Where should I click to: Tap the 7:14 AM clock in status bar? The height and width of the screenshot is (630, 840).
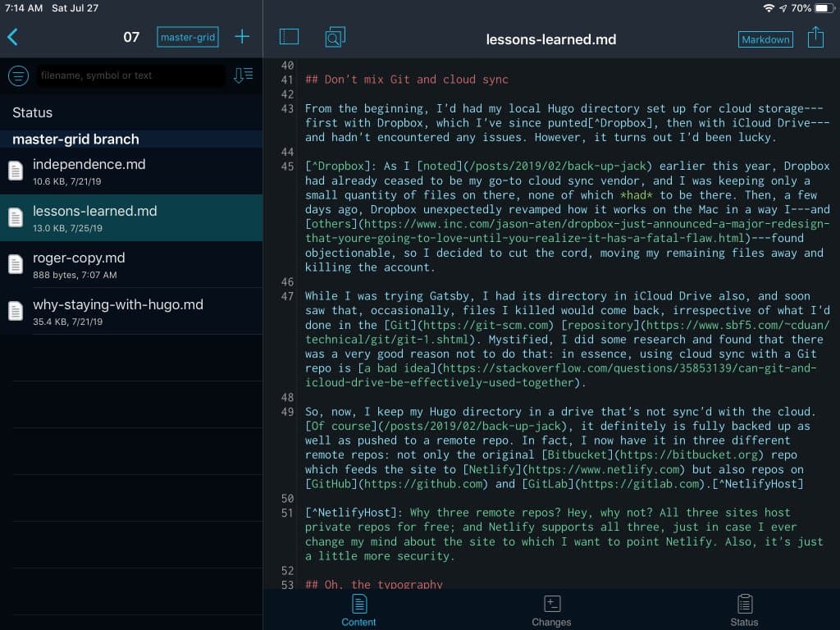click(x=24, y=8)
